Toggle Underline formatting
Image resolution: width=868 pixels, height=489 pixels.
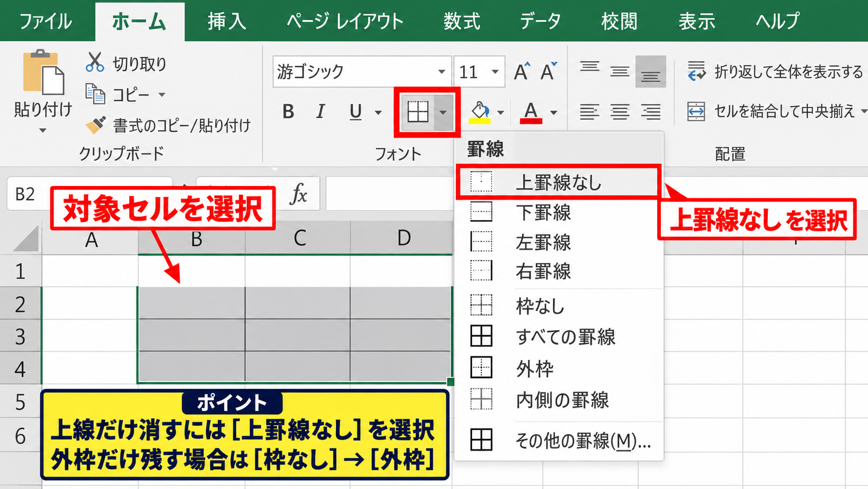click(356, 112)
